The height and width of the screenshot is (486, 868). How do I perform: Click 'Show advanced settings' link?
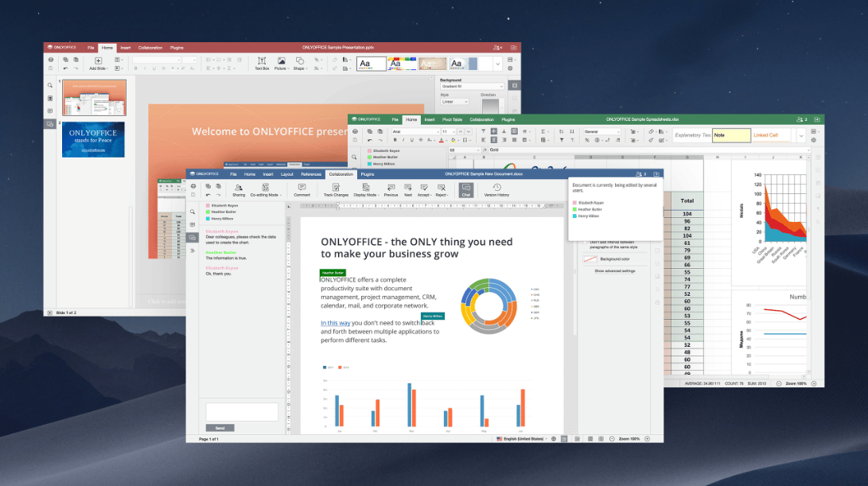pos(614,271)
